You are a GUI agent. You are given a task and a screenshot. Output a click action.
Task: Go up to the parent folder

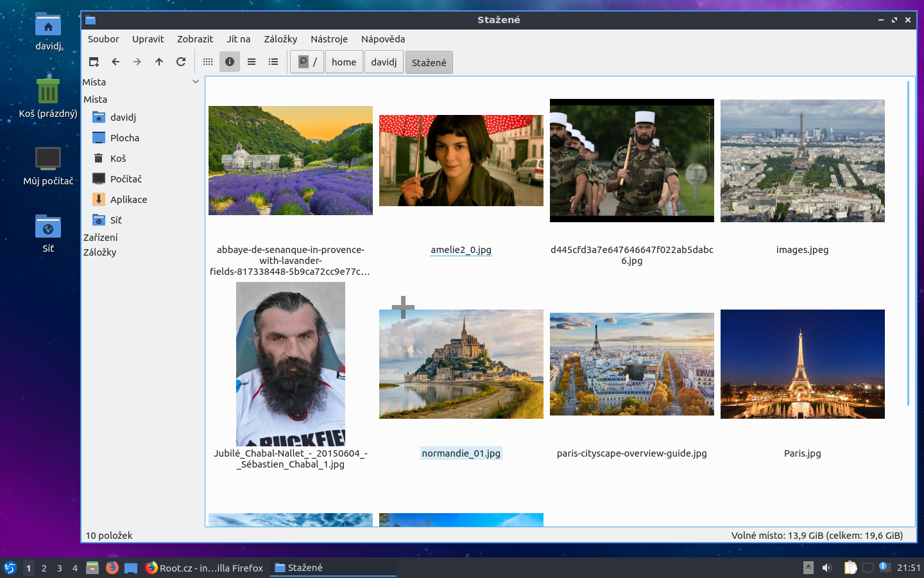tap(158, 62)
